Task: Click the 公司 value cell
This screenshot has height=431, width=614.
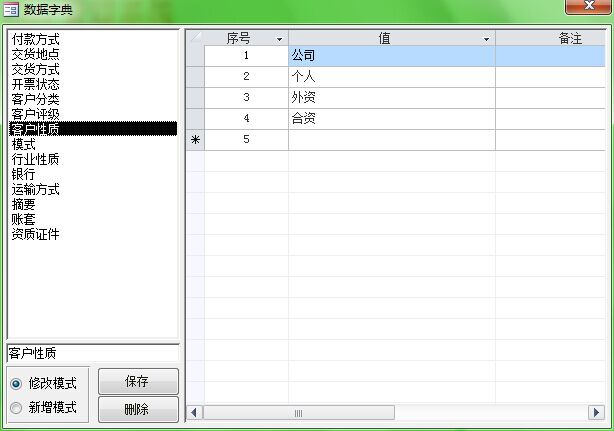Action: click(392, 56)
